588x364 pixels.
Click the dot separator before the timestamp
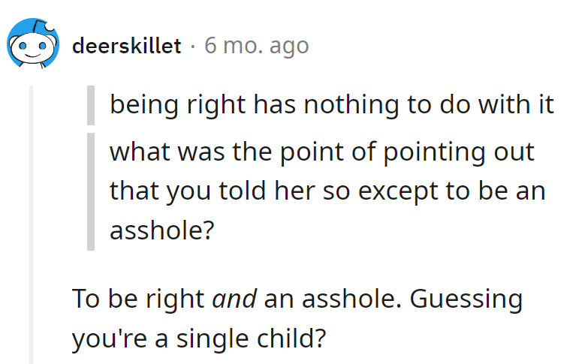192,46
